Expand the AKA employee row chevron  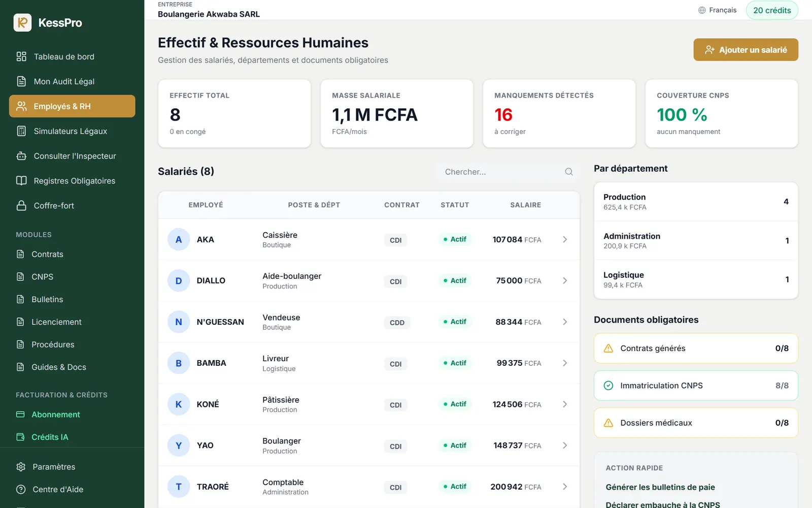tap(565, 239)
